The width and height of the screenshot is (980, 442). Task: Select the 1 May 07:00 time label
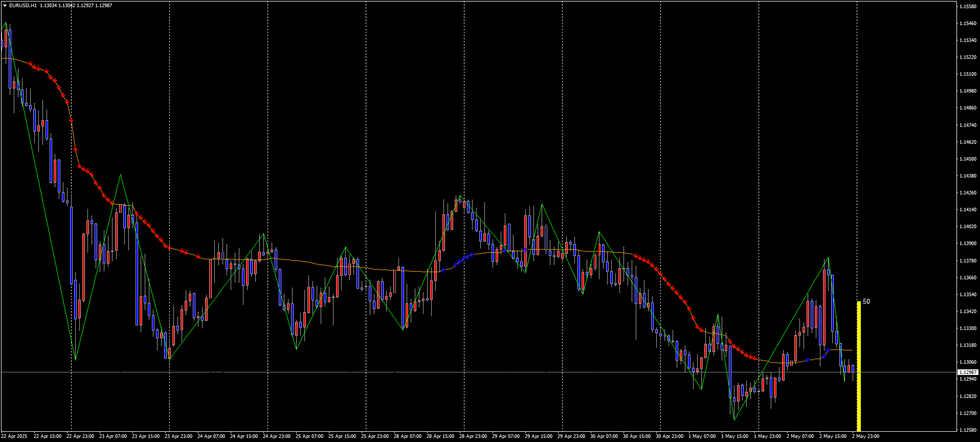point(702,436)
